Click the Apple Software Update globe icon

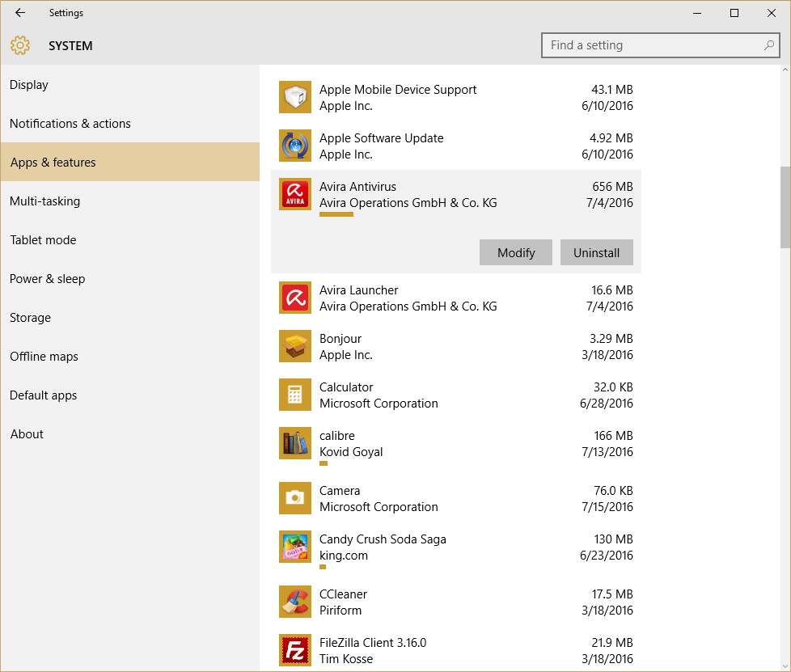point(295,146)
